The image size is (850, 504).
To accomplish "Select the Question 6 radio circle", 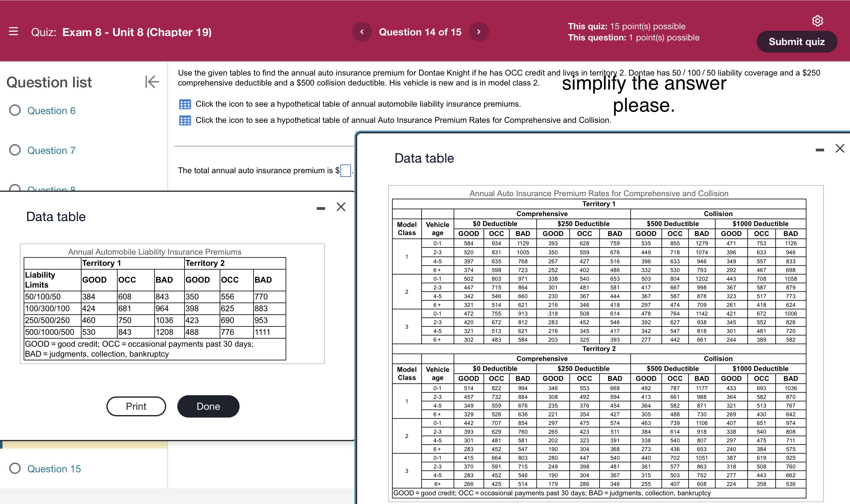I will (x=15, y=110).
